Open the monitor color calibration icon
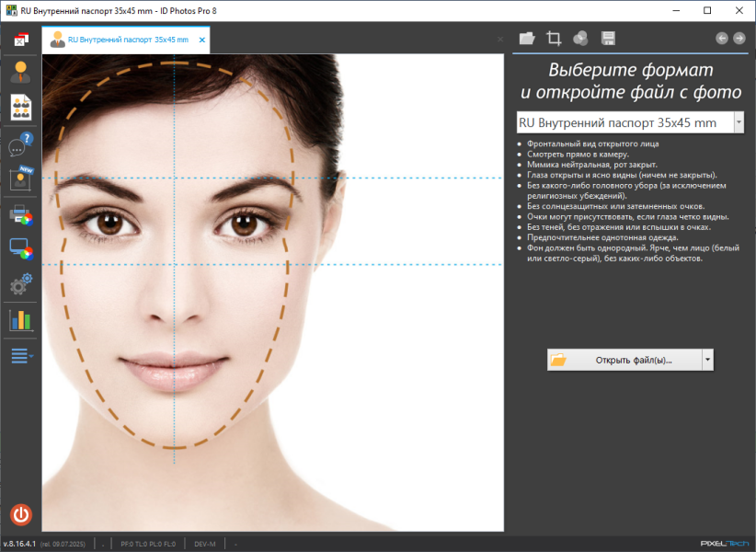The width and height of the screenshot is (756, 552). 21,249
